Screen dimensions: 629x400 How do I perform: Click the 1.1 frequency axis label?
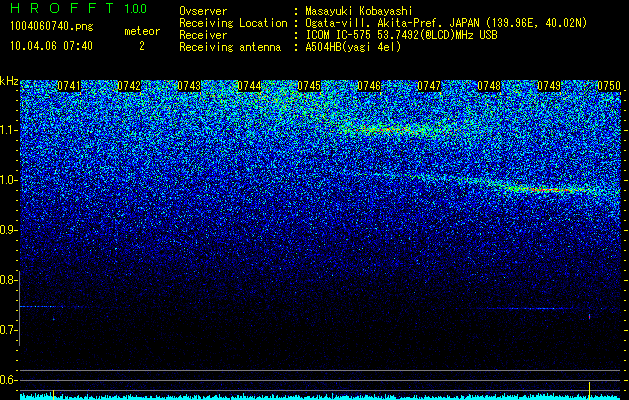point(8,130)
